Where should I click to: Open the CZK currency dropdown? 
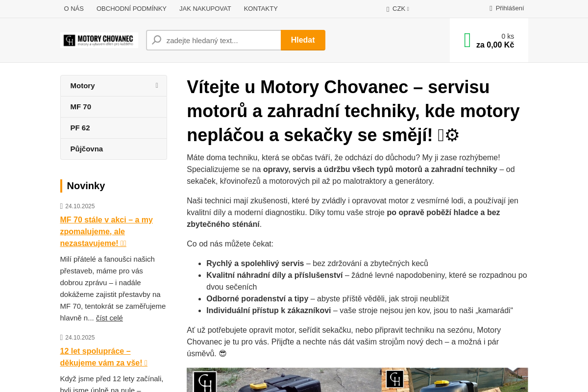[x=397, y=8]
